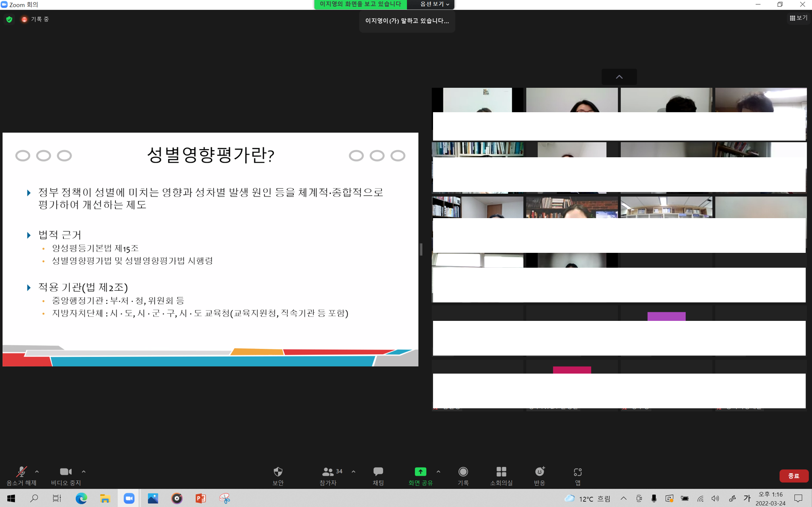Image resolution: width=812 pixels, height=507 pixels.
Task: Launch PowerPoint from the taskbar
Action: (x=201, y=498)
